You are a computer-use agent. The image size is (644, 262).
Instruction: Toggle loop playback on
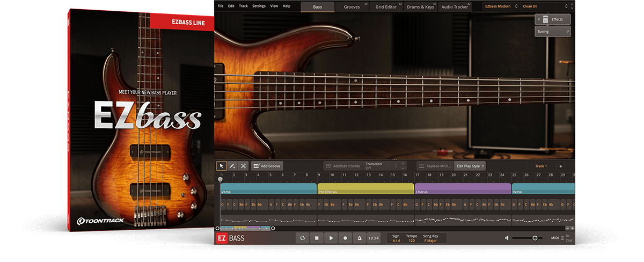coord(303,238)
